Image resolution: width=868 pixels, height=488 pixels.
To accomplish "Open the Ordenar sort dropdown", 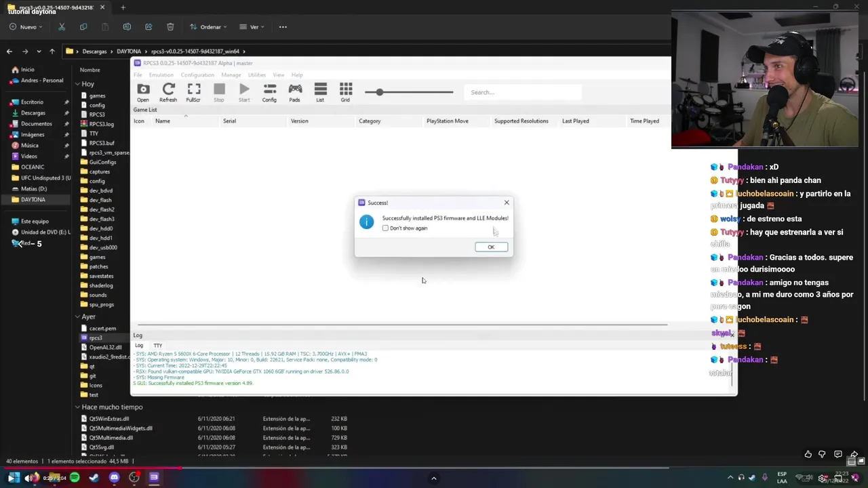I will point(208,27).
